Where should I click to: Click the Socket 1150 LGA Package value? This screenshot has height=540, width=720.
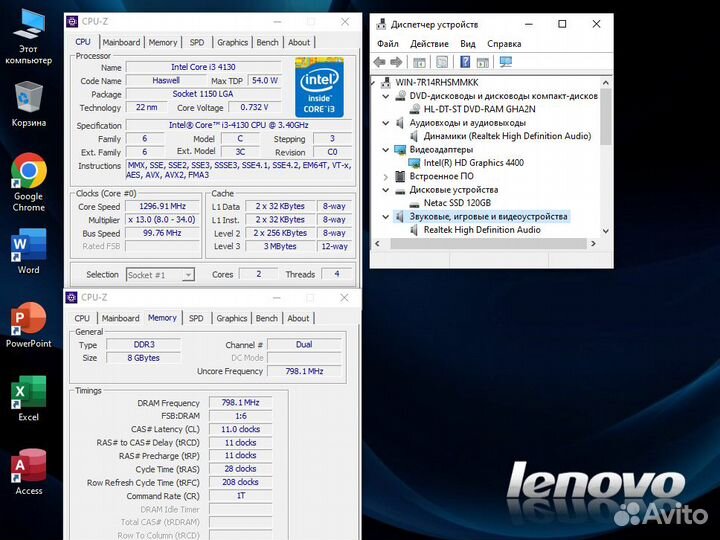[203, 94]
